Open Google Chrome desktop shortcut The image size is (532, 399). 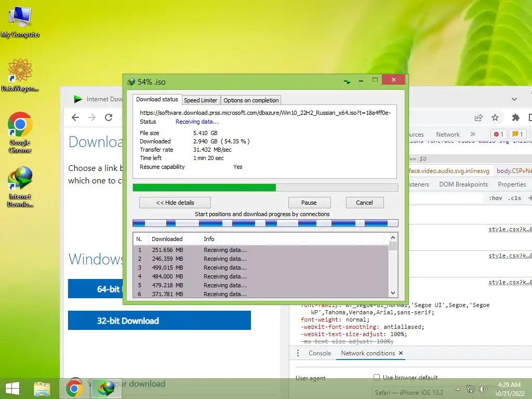(20, 132)
